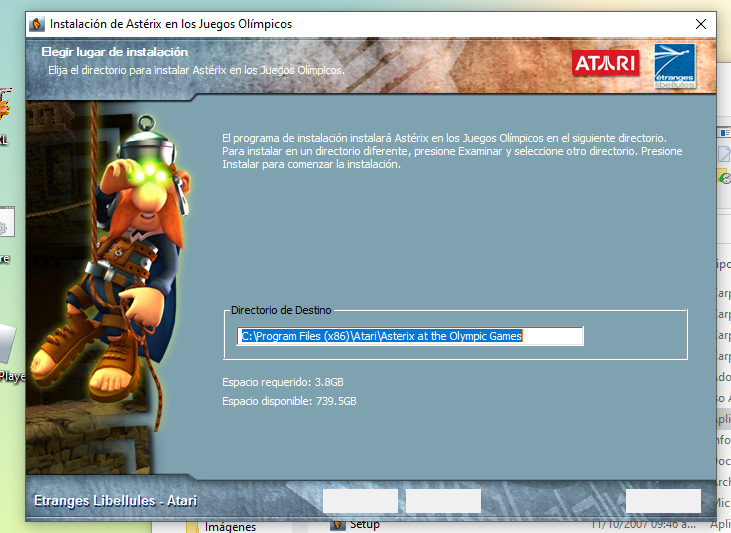Click the 'Espacio requerido: 3.8GB' text
This screenshot has width=731, height=533.
(283, 382)
